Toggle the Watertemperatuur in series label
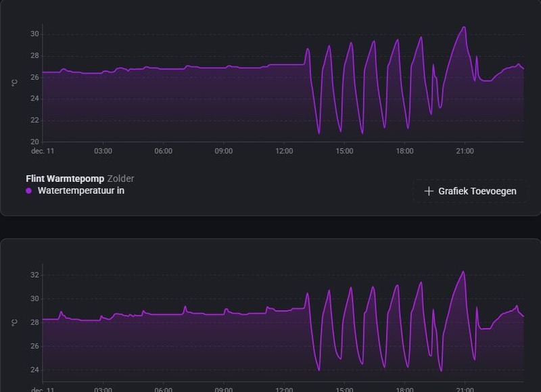This screenshot has height=392, width=541. pyautogui.click(x=80, y=191)
